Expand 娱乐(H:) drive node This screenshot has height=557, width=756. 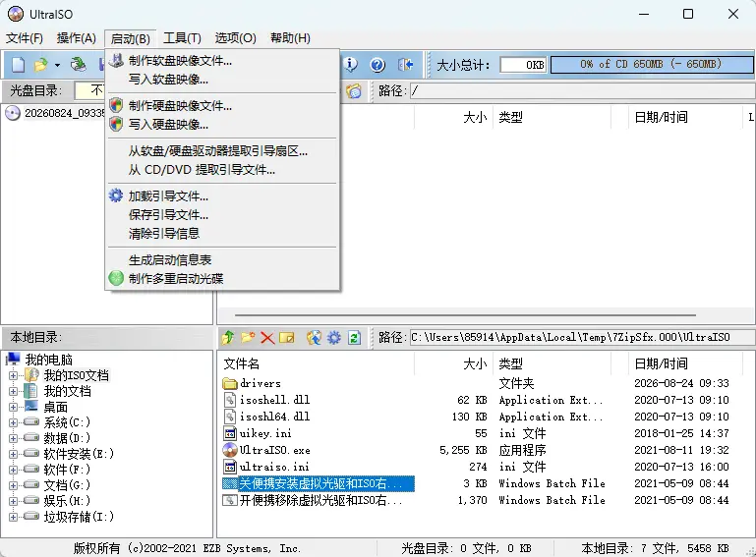click(13, 501)
